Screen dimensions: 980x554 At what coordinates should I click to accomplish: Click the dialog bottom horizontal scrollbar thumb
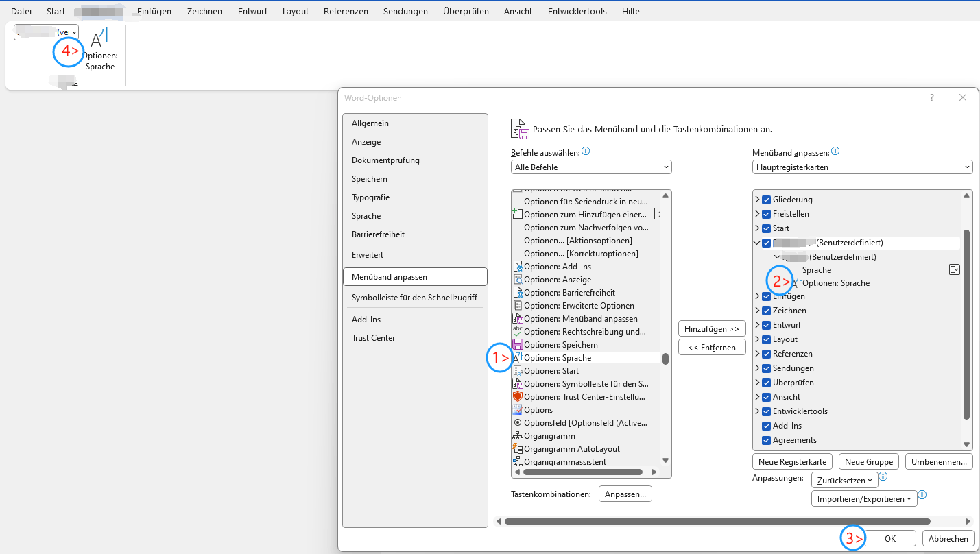[717, 522]
